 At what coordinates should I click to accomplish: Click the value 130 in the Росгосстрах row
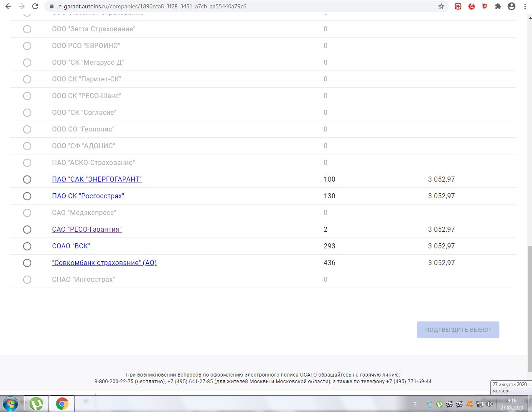pos(330,196)
